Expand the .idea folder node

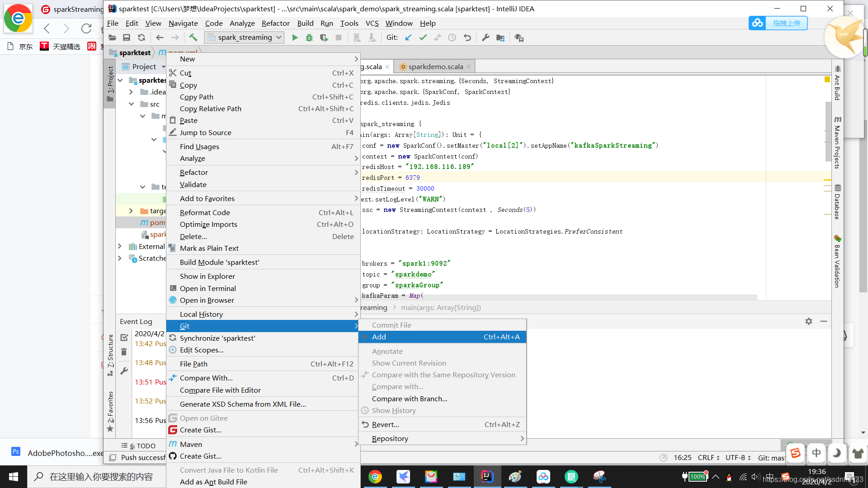(131, 92)
